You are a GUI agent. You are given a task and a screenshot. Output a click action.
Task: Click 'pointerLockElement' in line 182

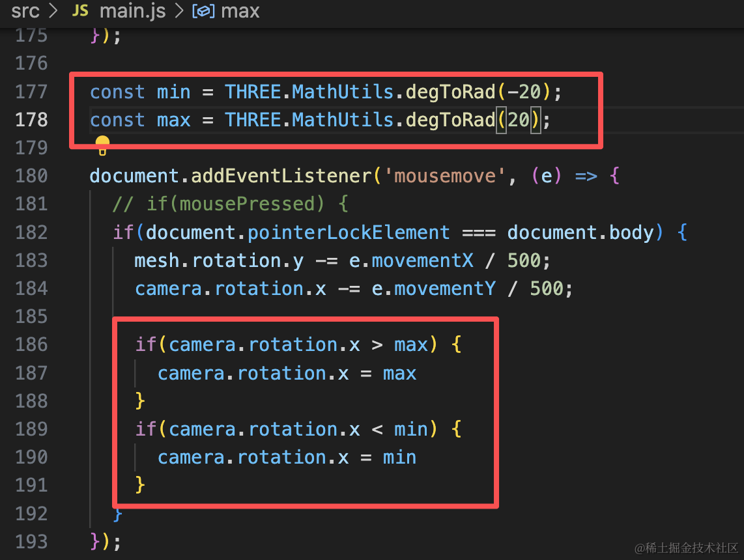tap(349, 232)
